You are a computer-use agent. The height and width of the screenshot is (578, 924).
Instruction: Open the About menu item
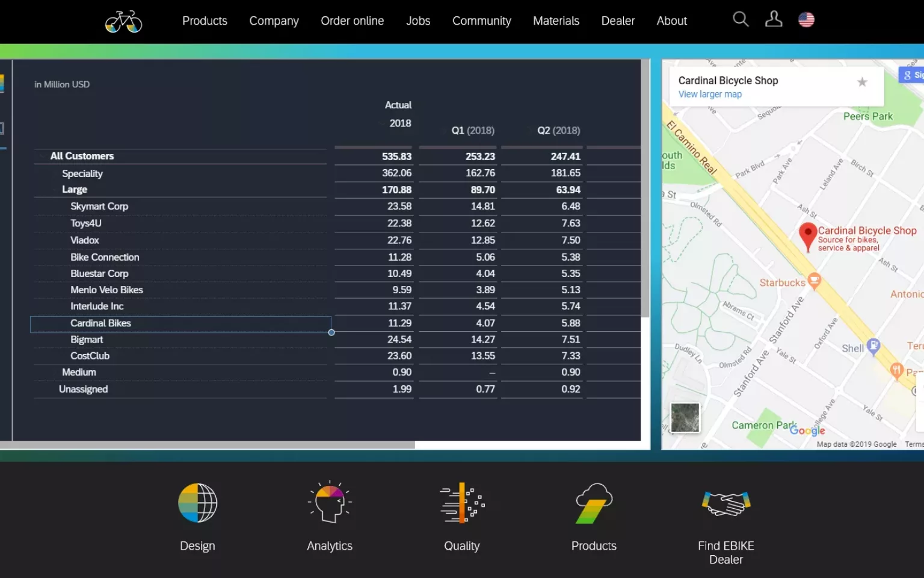point(671,20)
